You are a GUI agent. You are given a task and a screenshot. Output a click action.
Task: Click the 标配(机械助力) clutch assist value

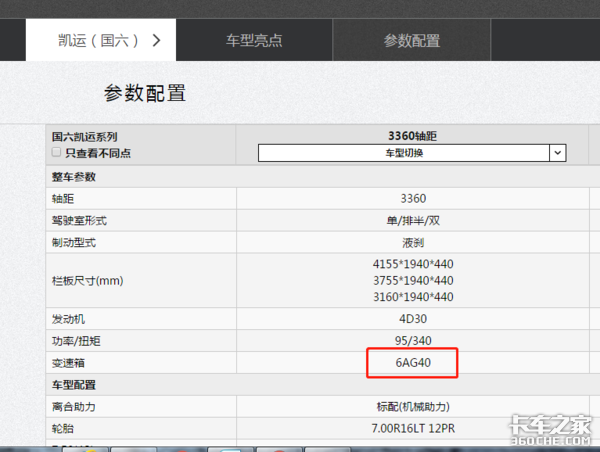(x=412, y=407)
